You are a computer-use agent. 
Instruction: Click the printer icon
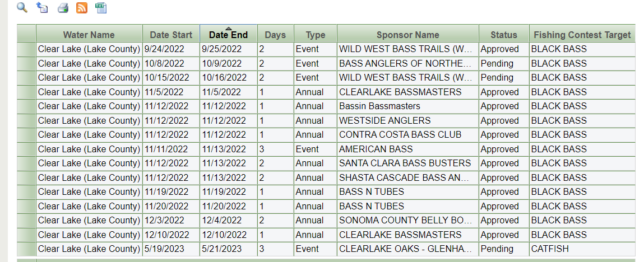point(63,8)
